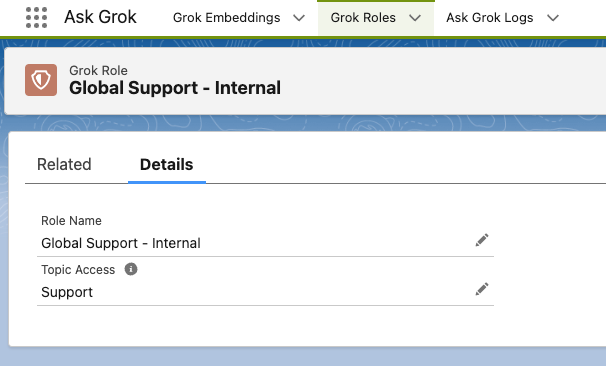Expand the Grok Roles dropdown chevron
Viewport: 606px width, 366px height.
point(415,18)
